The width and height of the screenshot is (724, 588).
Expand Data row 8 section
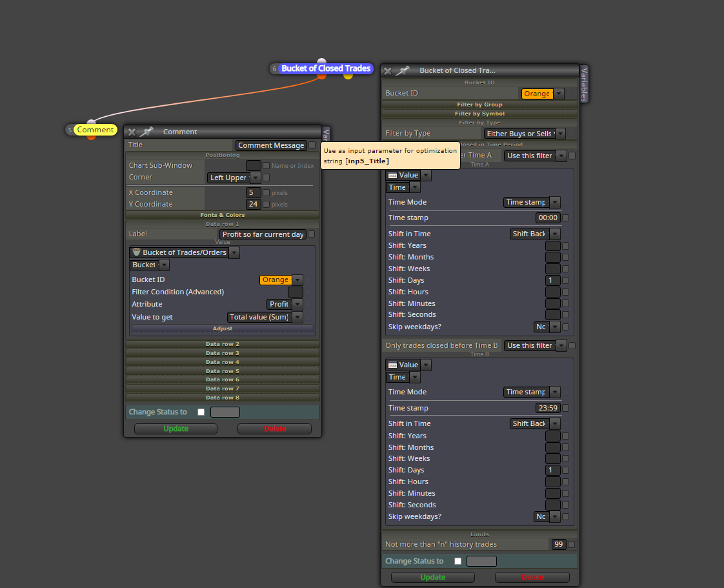(x=223, y=398)
